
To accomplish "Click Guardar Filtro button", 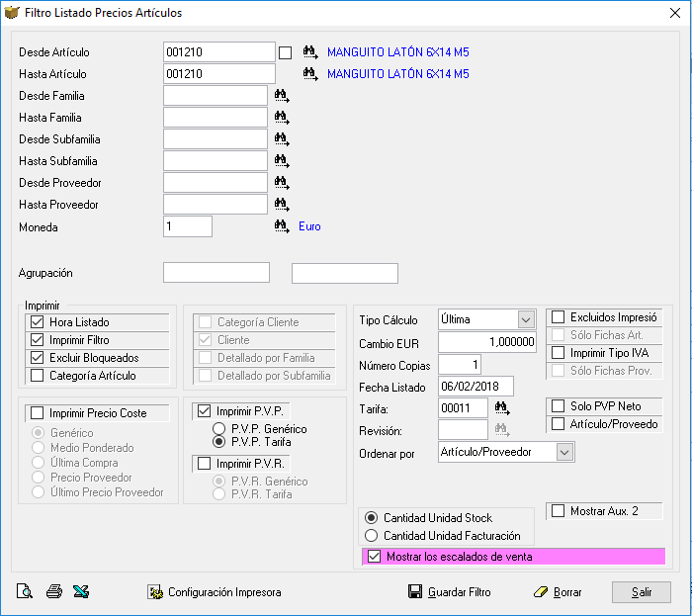I will [449, 592].
